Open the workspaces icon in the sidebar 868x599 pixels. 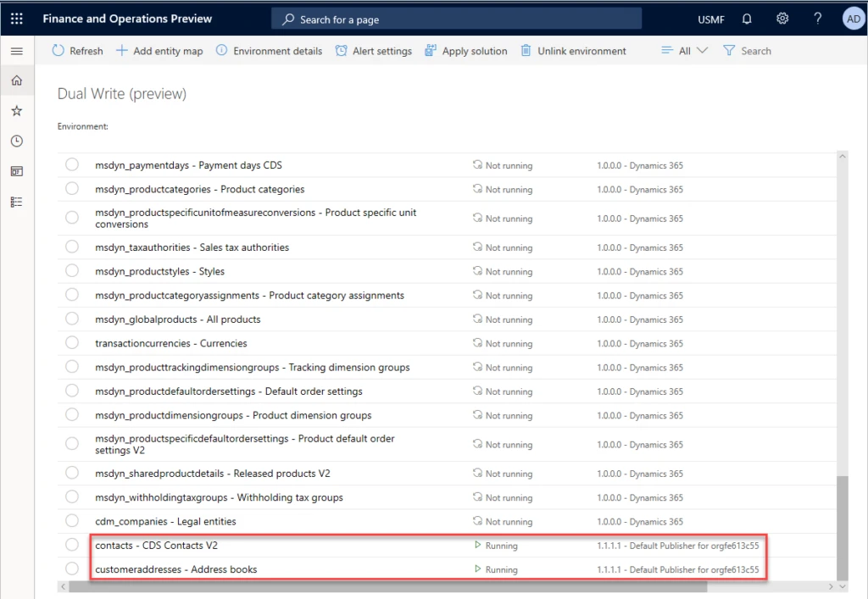click(x=16, y=171)
